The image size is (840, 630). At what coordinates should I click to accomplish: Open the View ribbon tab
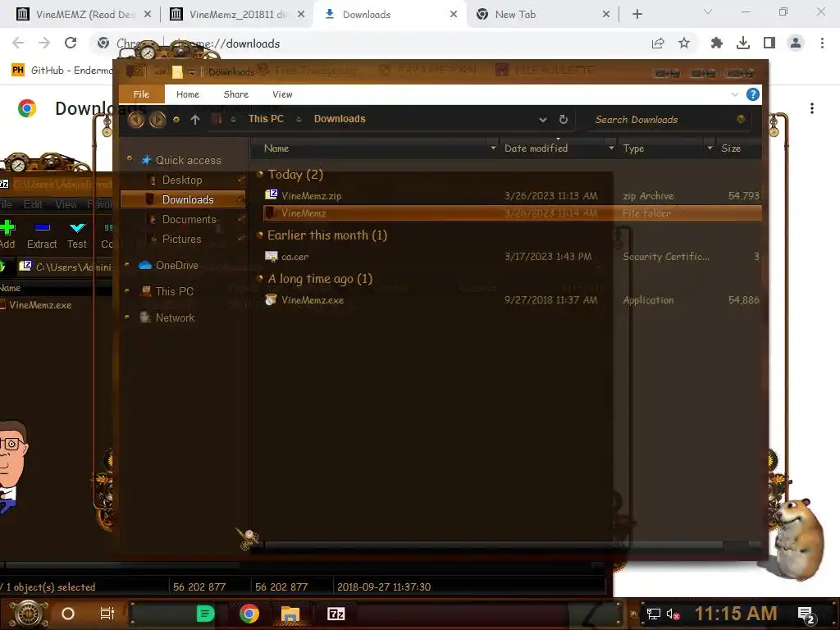pyautogui.click(x=282, y=94)
